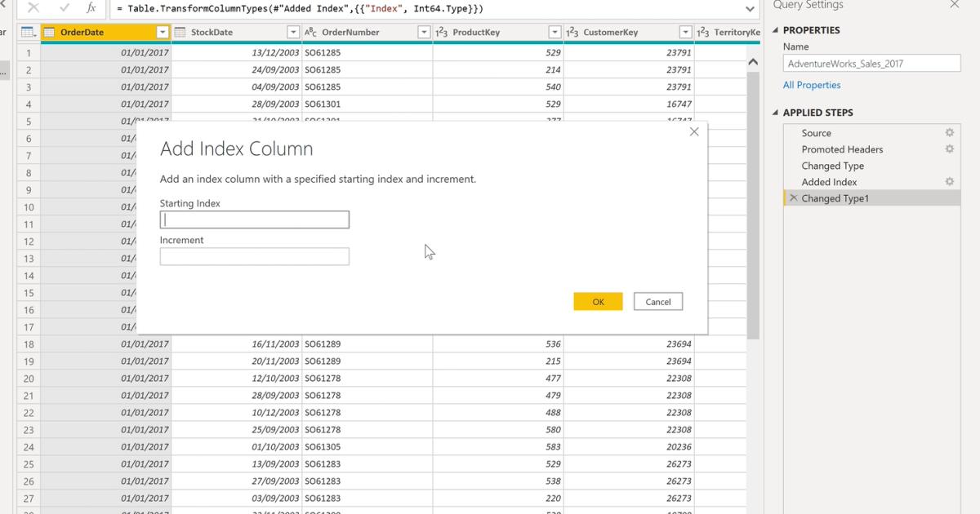Expand the formula bar with the chevron
Image resolution: width=980 pixels, height=514 pixels.
pos(750,8)
